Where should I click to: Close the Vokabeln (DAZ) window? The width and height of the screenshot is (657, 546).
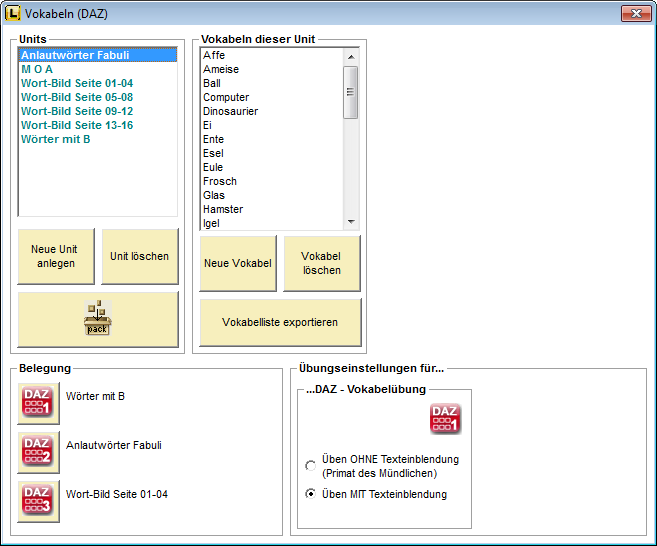click(x=636, y=14)
